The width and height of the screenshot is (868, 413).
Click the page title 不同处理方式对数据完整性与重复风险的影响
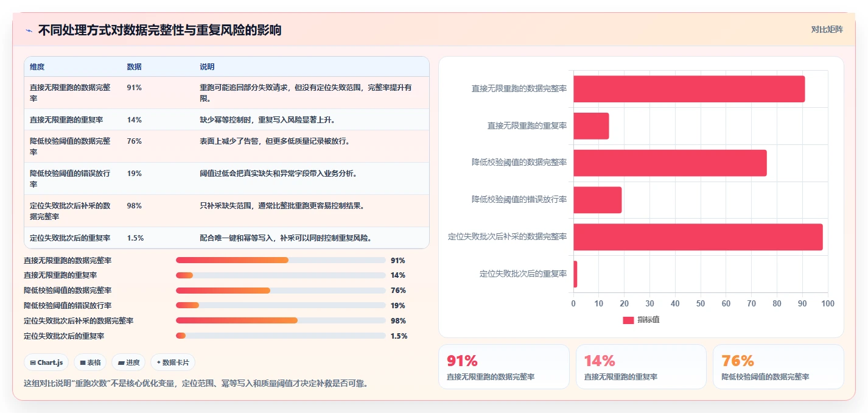[x=159, y=30]
